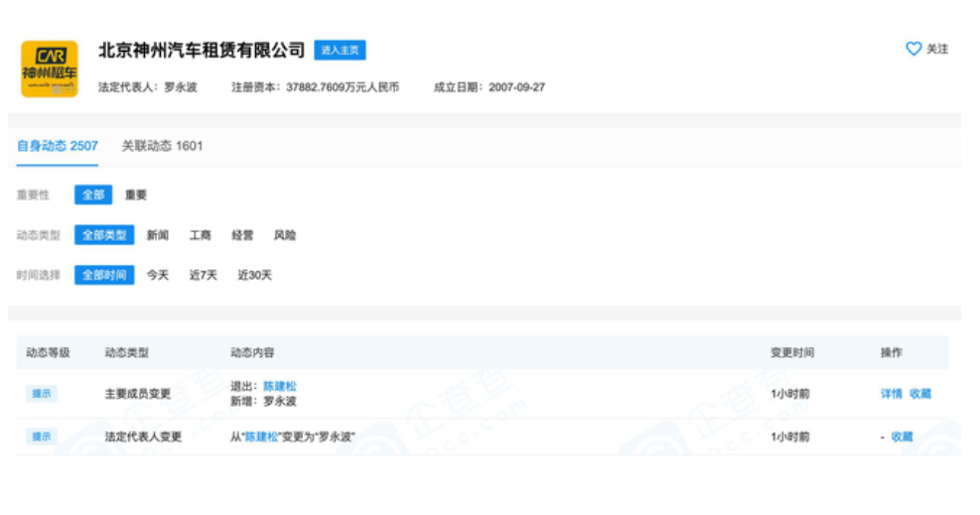The width and height of the screenshot is (980, 515).
Task: Click the 关注 follow label
Action: (937, 49)
